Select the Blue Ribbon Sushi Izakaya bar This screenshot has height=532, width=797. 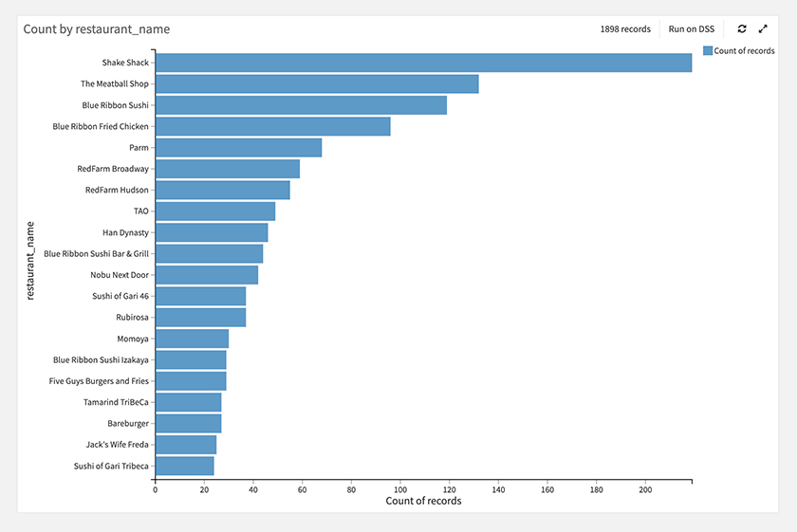click(191, 359)
